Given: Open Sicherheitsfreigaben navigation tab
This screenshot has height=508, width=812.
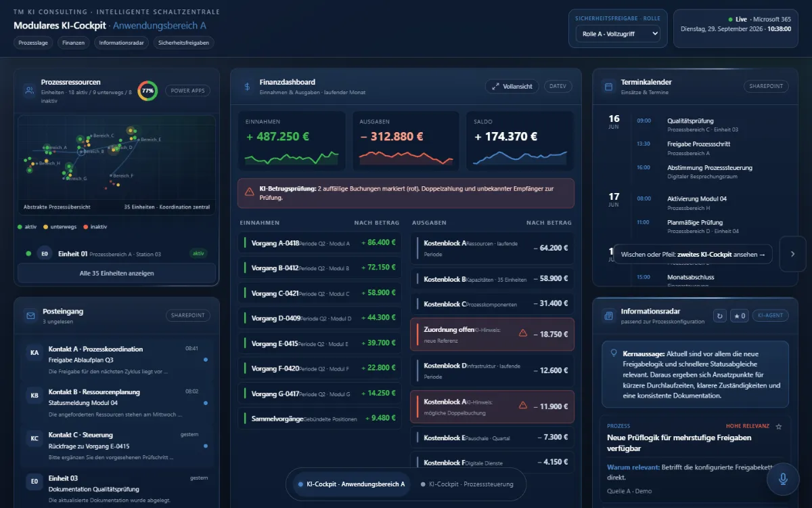Looking at the screenshot, I should 185,43.
